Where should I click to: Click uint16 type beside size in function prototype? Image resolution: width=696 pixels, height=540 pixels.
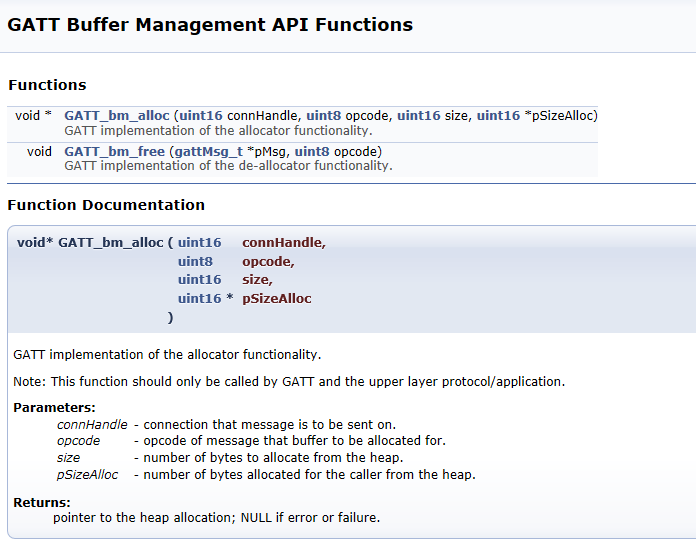[199, 280]
